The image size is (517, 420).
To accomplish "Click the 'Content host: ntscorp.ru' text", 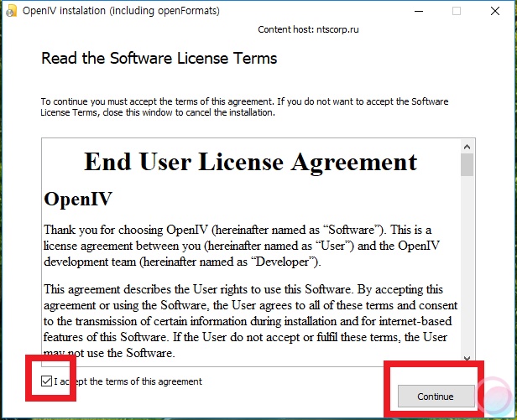I will (x=308, y=29).
